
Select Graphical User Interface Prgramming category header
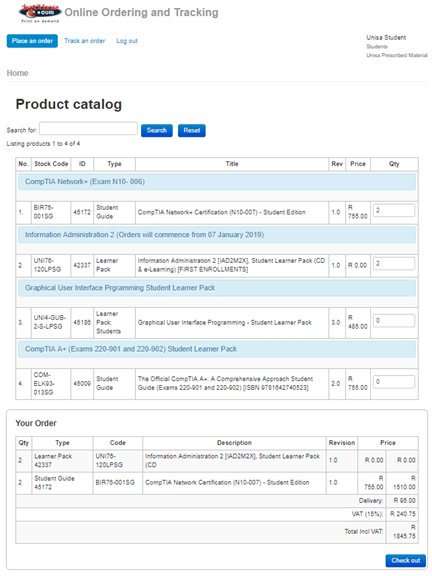tap(217, 288)
